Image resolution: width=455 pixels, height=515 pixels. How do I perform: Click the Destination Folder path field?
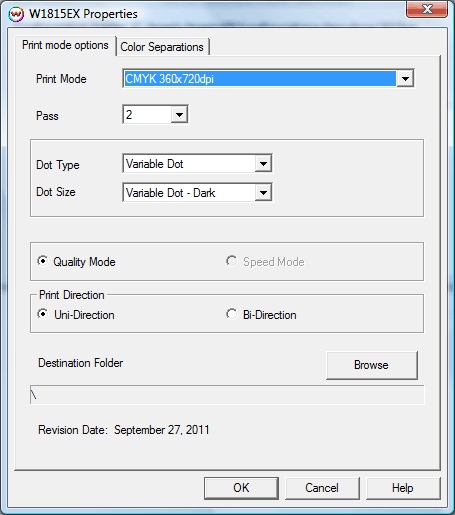tap(227, 395)
